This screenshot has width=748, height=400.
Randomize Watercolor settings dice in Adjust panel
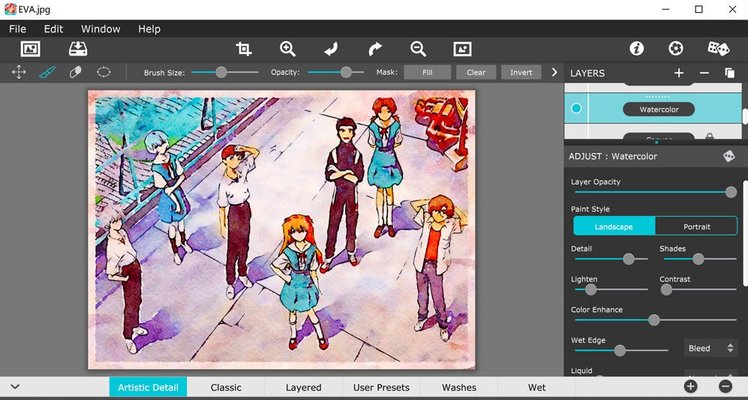(x=728, y=156)
